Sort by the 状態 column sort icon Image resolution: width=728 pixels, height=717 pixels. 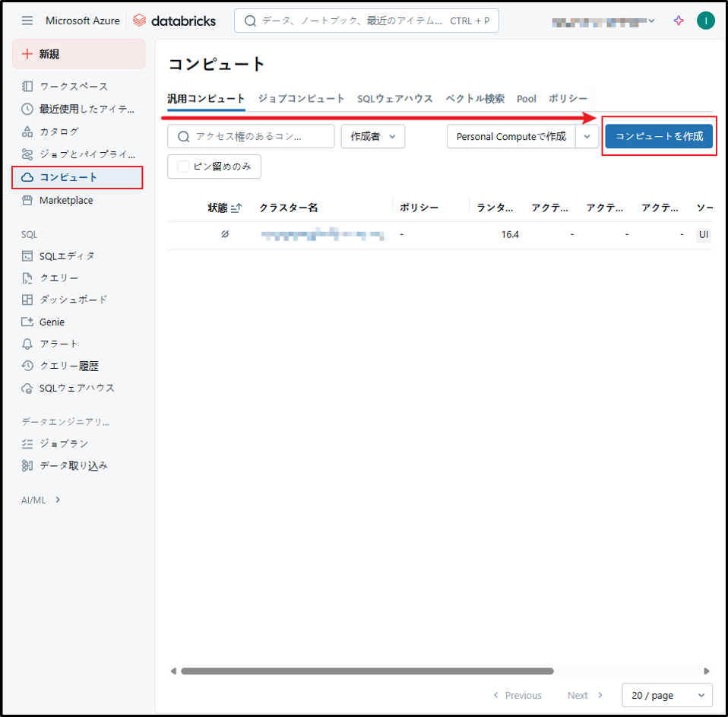236,208
